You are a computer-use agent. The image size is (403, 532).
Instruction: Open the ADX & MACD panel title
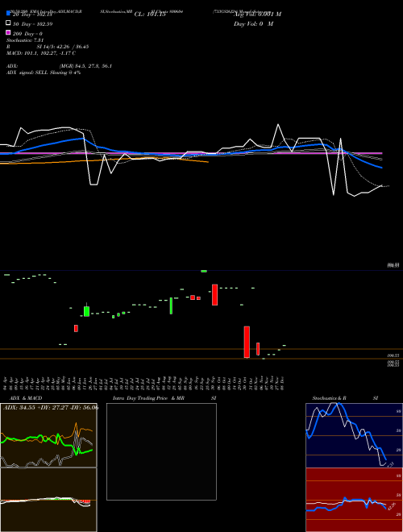[x=26, y=398]
